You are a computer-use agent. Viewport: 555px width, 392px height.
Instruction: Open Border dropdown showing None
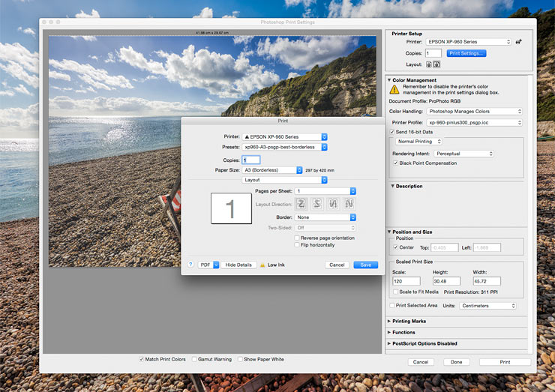[x=325, y=217]
